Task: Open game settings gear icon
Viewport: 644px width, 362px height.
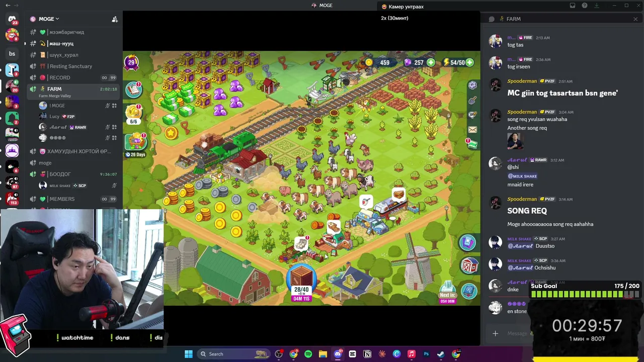Action: tap(472, 85)
